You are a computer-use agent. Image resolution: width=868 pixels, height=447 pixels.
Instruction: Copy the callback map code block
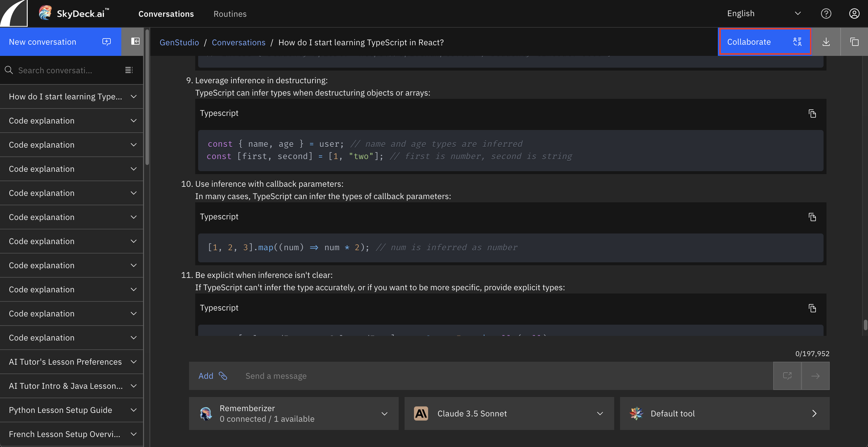(812, 217)
